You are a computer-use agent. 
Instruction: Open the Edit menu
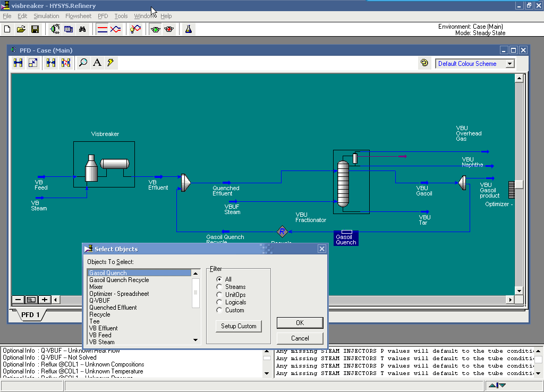coord(22,16)
